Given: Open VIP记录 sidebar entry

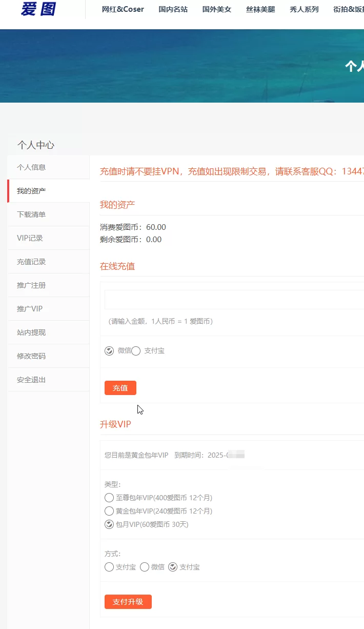Looking at the screenshot, I should [48, 238].
